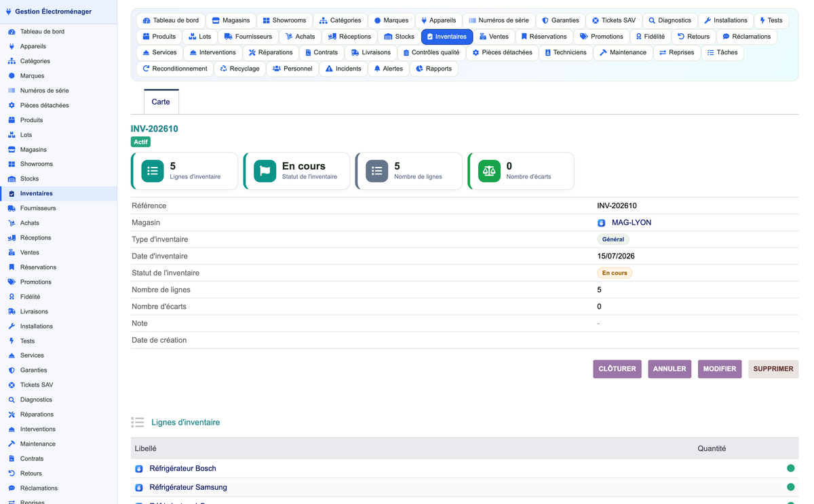
Task: Click the MAG-LYON store icon
Action: click(x=601, y=222)
